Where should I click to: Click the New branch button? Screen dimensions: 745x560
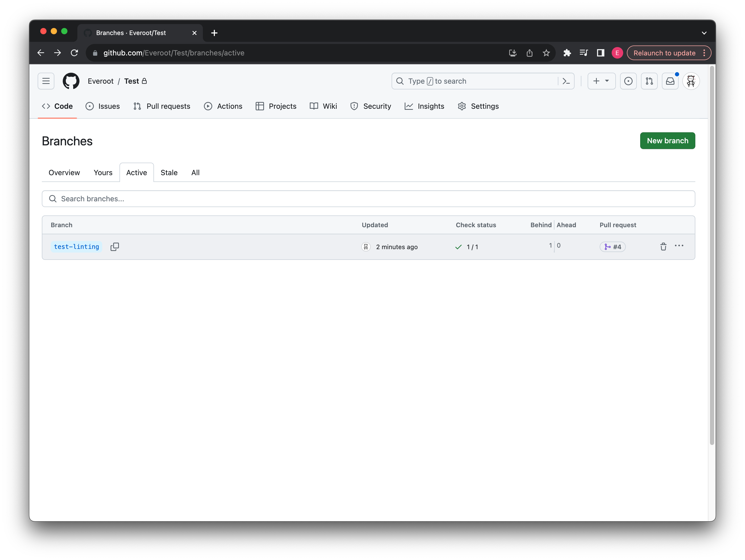(667, 141)
